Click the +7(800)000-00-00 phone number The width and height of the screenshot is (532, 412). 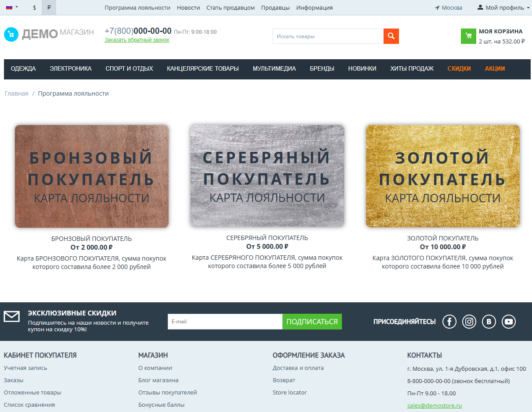[x=138, y=31]
